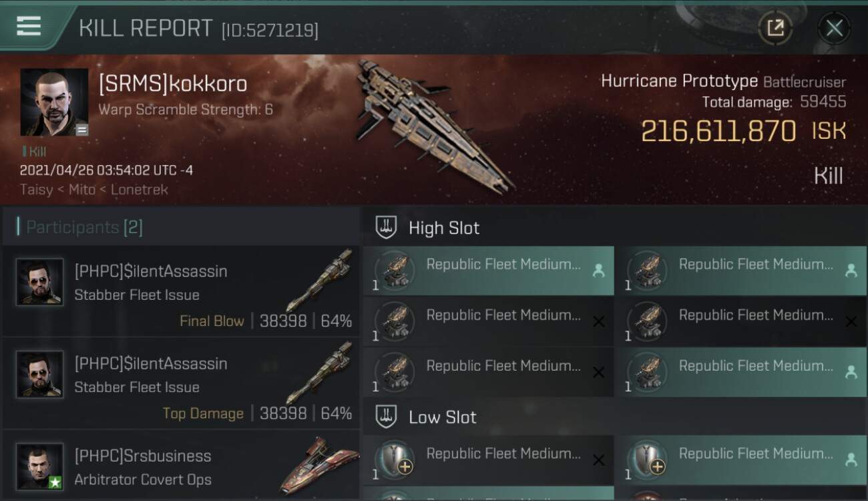Click third-row right high slot Republic Fleet item

(740, 372)
